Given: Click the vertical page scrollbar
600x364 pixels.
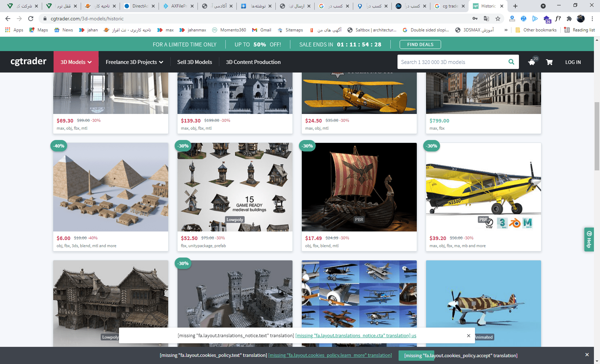Looking at the screenshot, I should click(x=597, y=136).
